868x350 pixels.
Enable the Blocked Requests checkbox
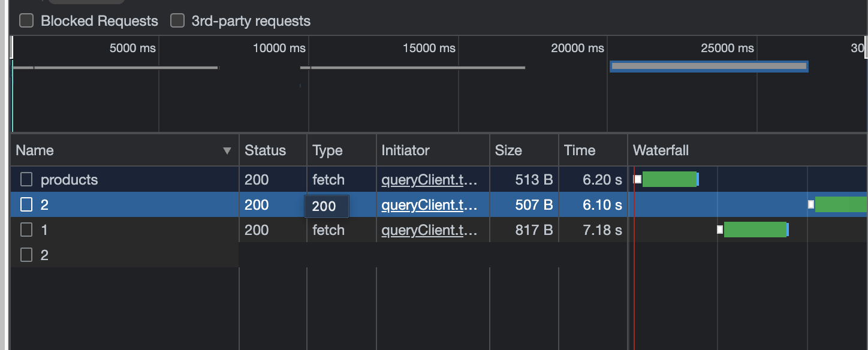pos(26,21)
